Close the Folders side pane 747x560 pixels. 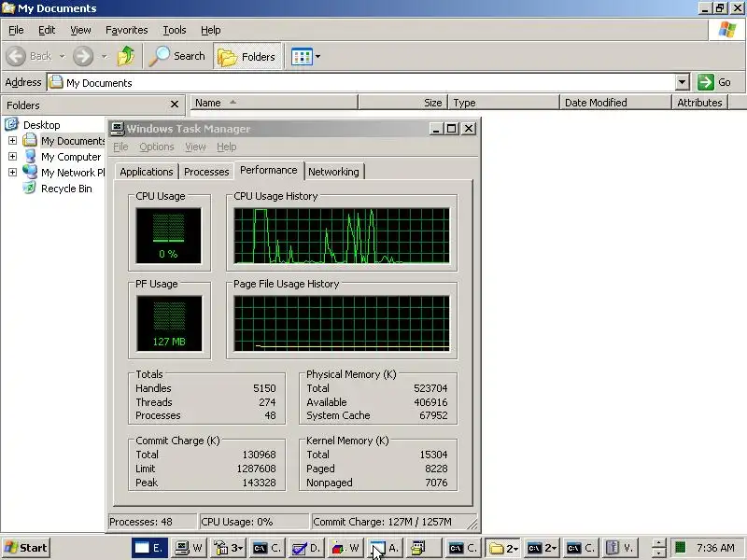click(175, 105)
